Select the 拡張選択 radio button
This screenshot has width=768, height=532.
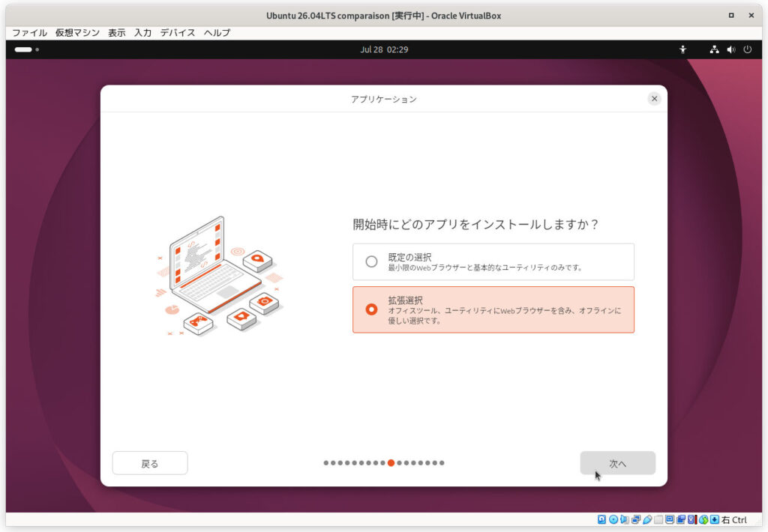pyautogui.click(x=371, y=309)
